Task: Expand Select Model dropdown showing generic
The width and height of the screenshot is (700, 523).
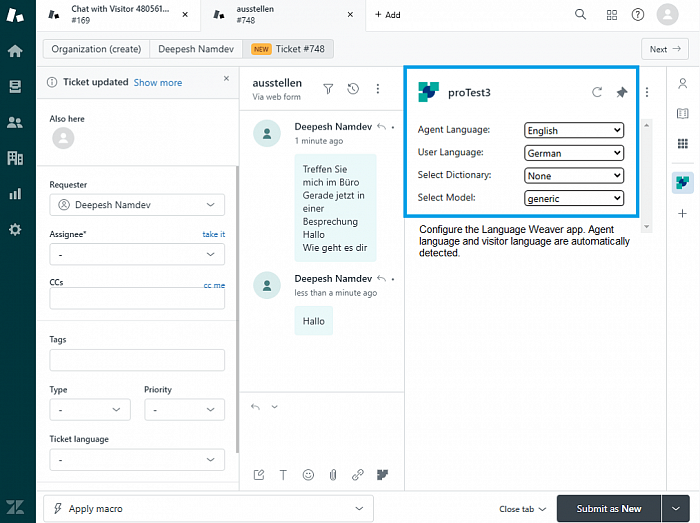Action: [574, 198]
